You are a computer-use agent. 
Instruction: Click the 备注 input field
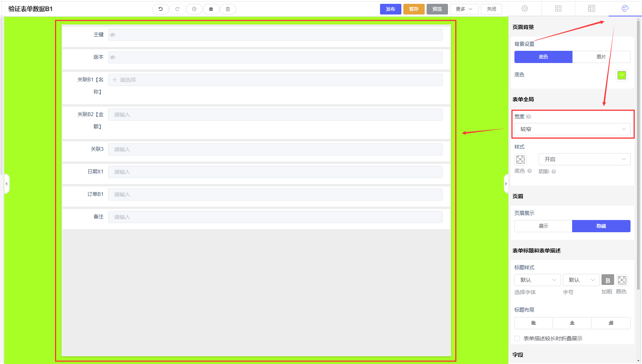(x=275, y=217)
